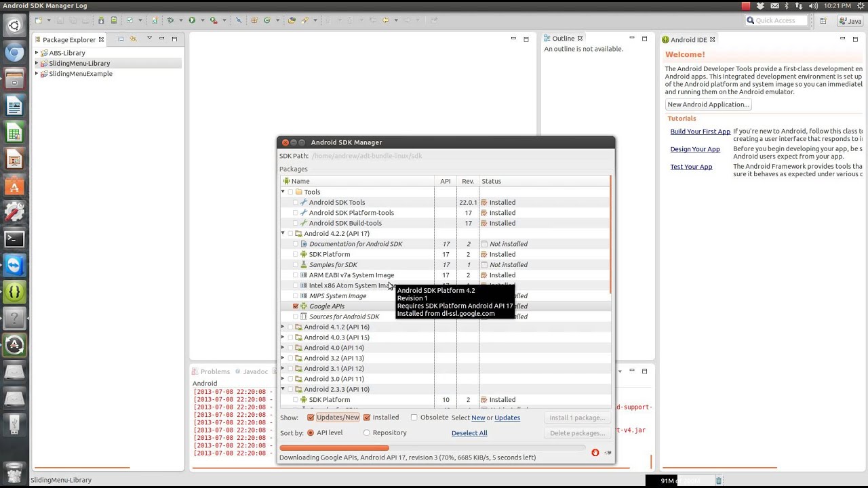Screen dimensions: 868x488
Task: Select the API level radio button
Action: coord(311,432)
